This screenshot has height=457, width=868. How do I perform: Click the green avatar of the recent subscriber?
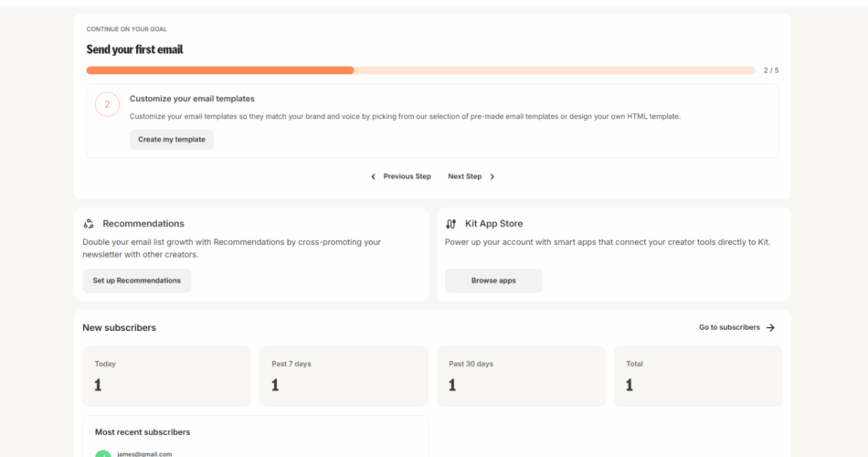[102, 454]
